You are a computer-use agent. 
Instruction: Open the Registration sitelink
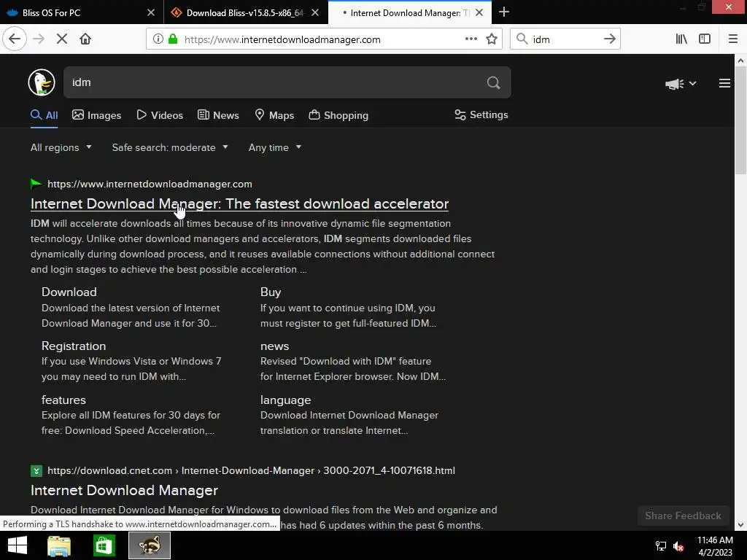tap(74, 346)
